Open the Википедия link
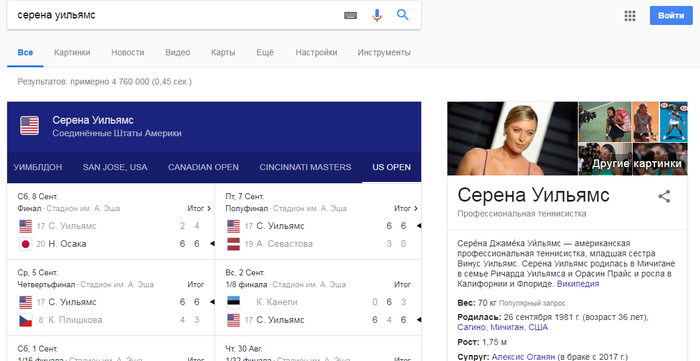The height and width of the screenshot is (361, 700). [x=578, y=284]
